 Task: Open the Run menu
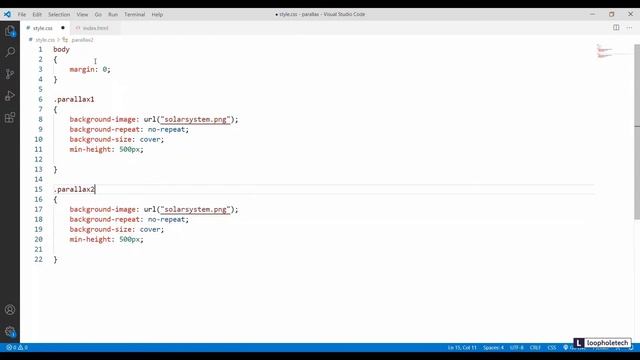(x=113, y=14)
